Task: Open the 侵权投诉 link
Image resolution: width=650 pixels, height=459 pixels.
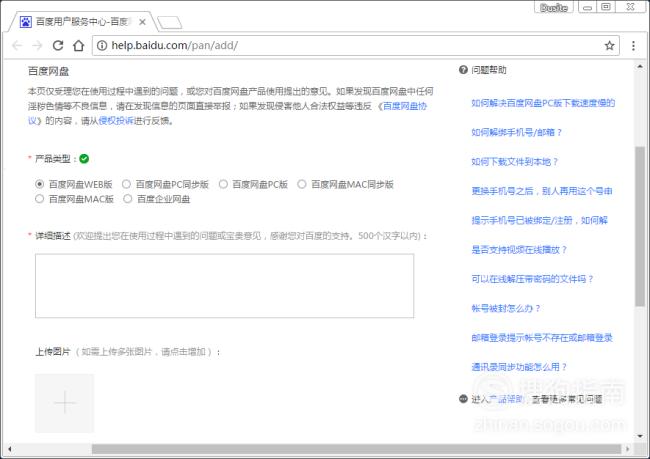Action: 116,121
